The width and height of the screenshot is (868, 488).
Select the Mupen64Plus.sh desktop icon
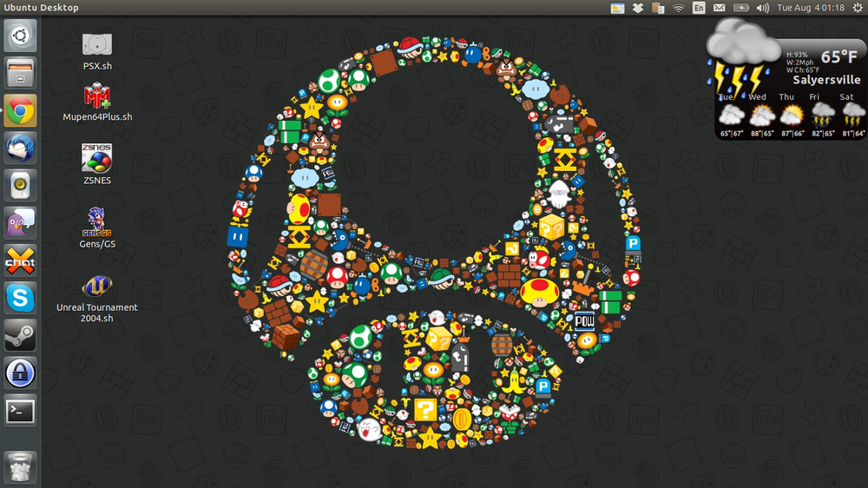coord(97,102)
